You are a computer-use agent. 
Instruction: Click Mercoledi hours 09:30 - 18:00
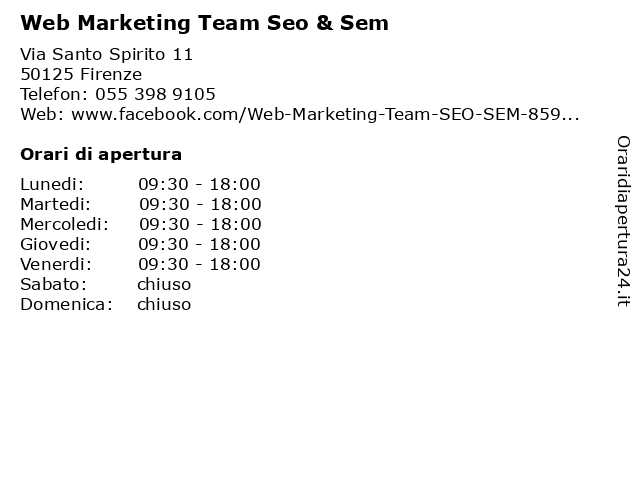click(x=200, y=224)
